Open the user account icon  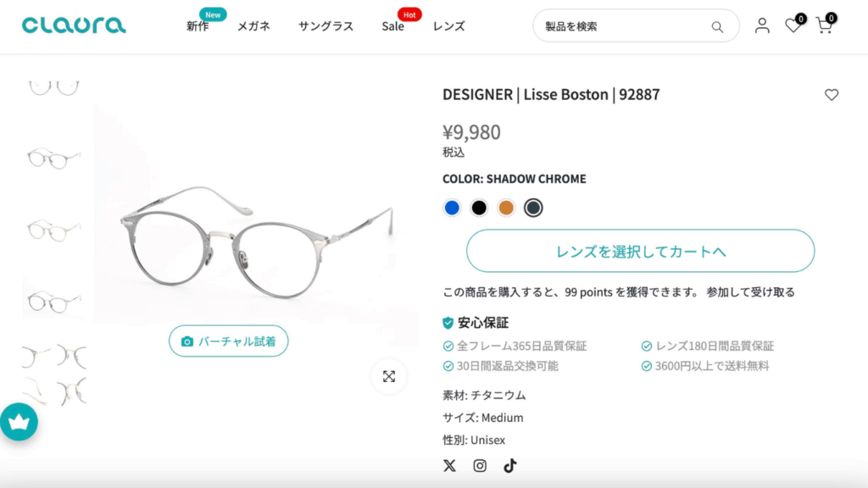[762, 25]
